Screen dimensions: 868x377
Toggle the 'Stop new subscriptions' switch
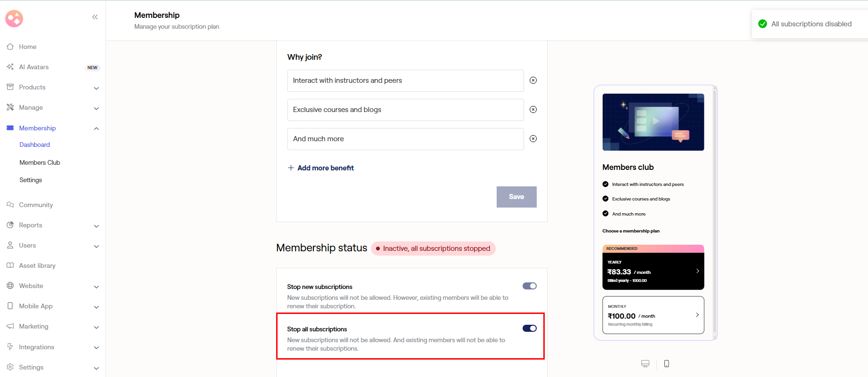[x=529, y=286]
